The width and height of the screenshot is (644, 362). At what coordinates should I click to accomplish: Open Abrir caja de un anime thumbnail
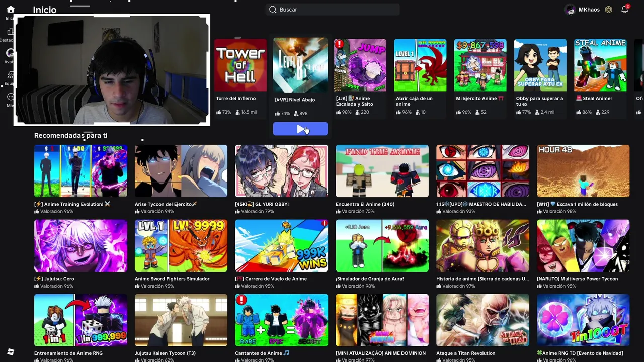pyautogui.click(x=420, y=65)
